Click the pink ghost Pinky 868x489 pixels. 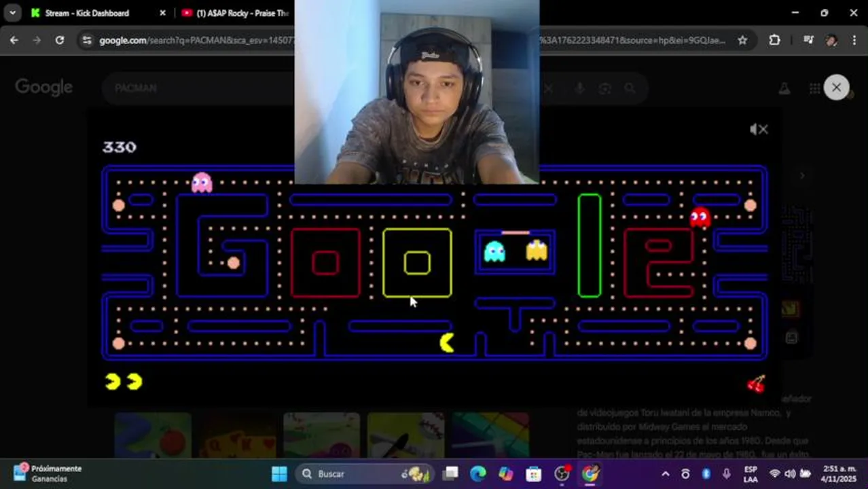(x=202, y=183)
